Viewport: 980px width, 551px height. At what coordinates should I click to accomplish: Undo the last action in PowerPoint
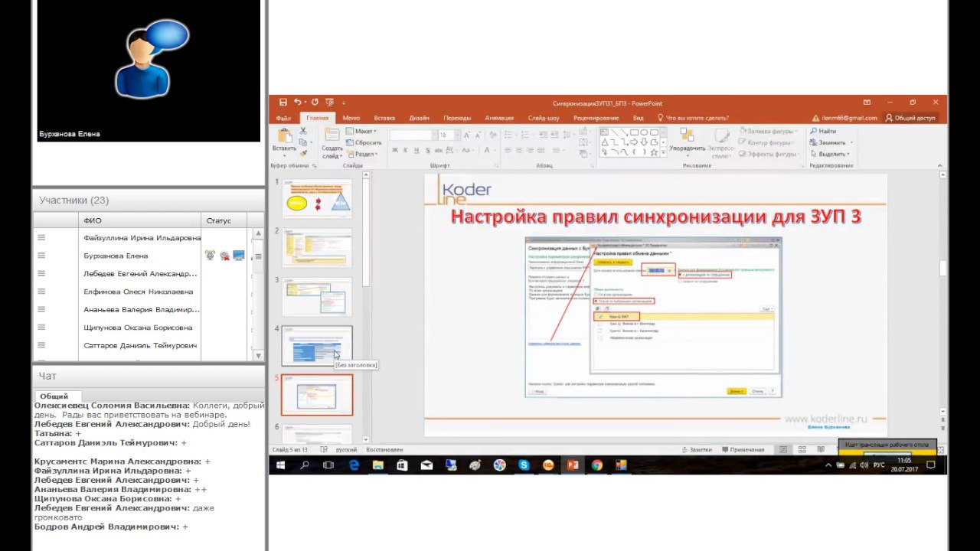click(x=297, y=103)
